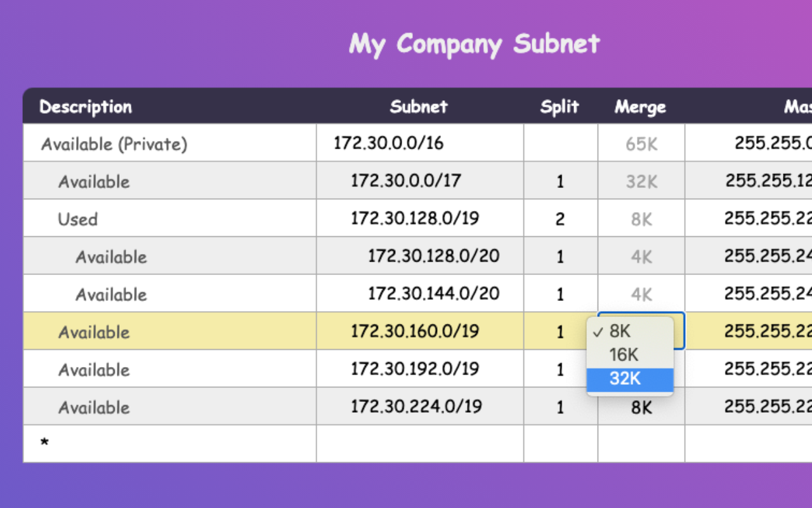Click subnet cell 172.30.0.0/17
This screenshot has height=508, width=812.
(x=420, y=180)
